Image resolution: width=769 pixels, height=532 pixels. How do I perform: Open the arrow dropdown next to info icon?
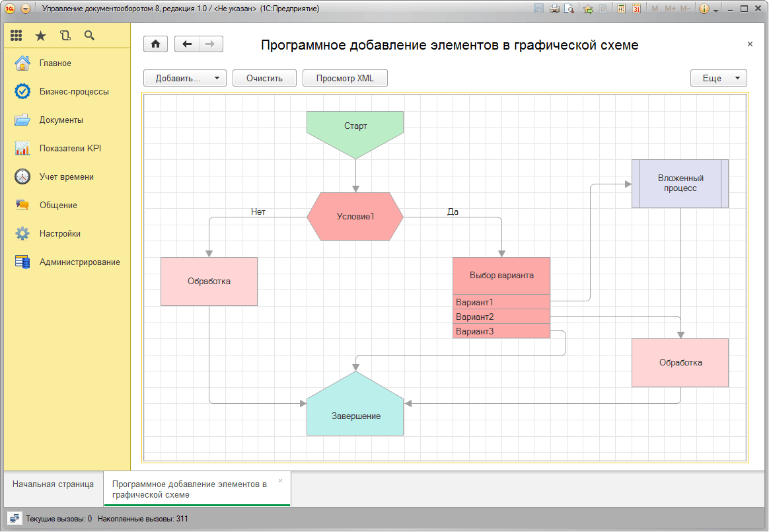(x=716, y=9)
